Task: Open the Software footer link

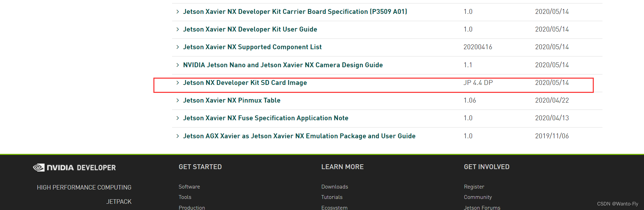Action: click(x=189, y=187)
